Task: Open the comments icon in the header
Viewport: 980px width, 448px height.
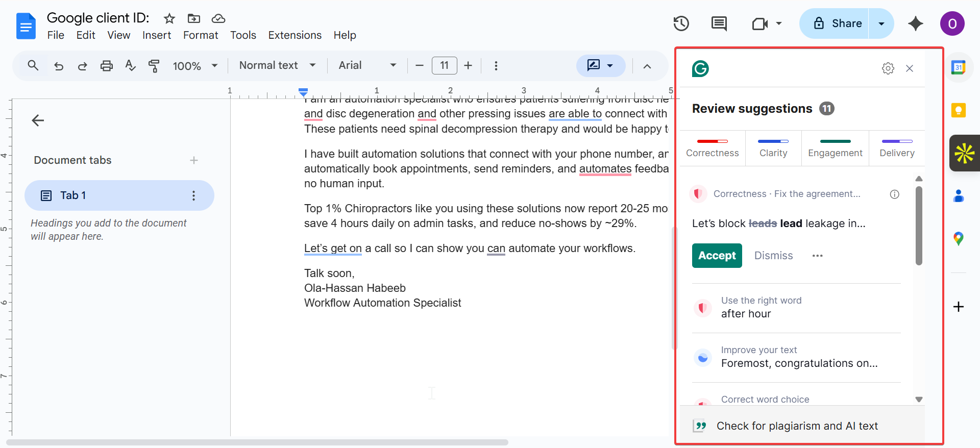Action: [719, 23]
